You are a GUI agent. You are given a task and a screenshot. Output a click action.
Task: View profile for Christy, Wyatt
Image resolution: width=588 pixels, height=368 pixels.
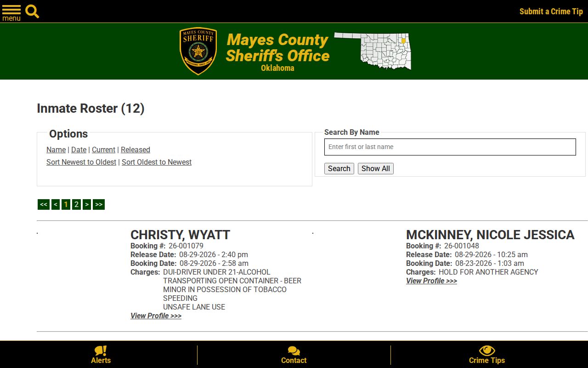click(156, 316)
